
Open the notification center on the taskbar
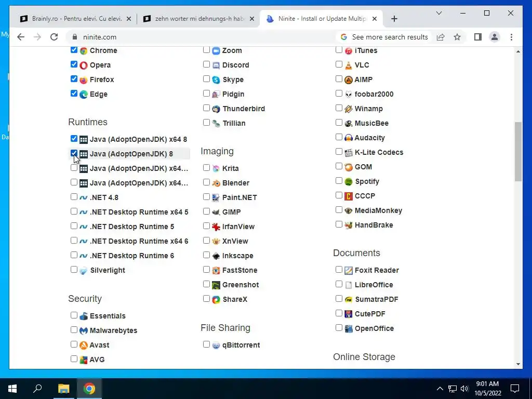[515, 389]
